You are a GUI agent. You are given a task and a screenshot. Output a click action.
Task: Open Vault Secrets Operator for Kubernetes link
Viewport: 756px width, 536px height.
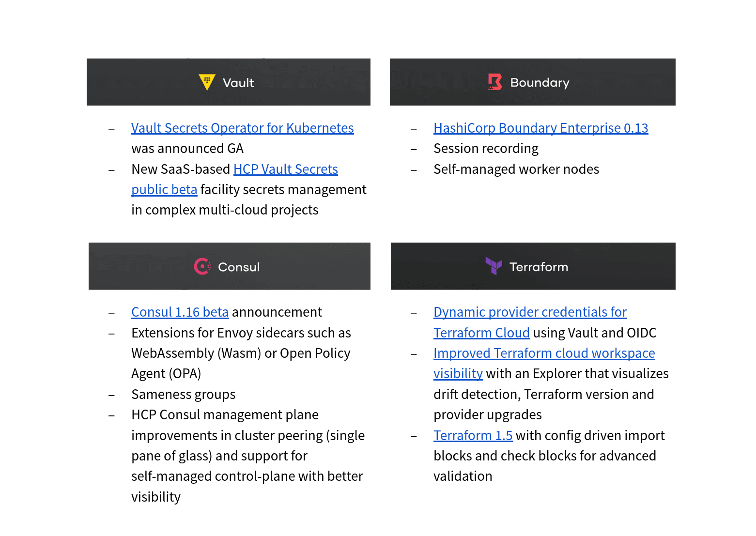coord(242,128)
